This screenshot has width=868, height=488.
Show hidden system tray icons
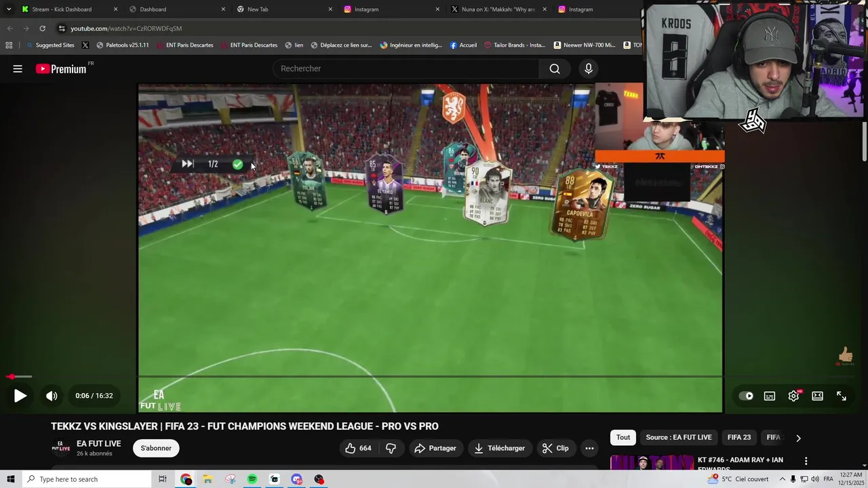point(781,479)
